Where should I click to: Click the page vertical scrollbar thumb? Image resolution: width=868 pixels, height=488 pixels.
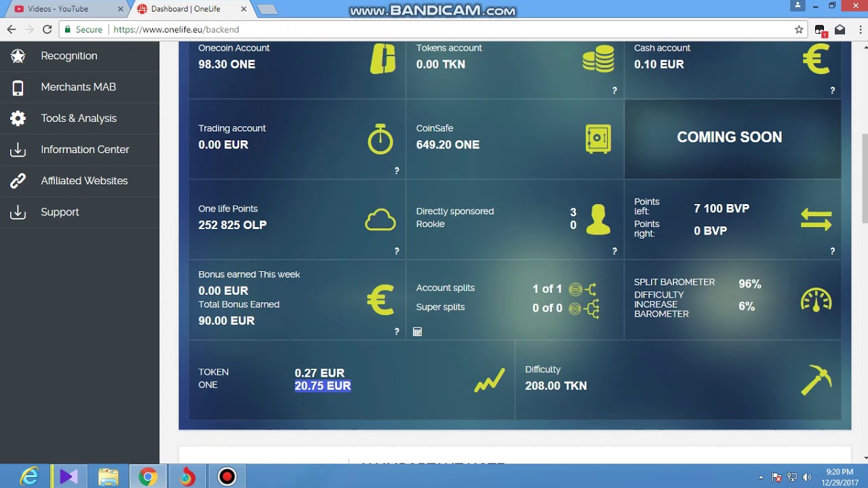tap(864, 178)
